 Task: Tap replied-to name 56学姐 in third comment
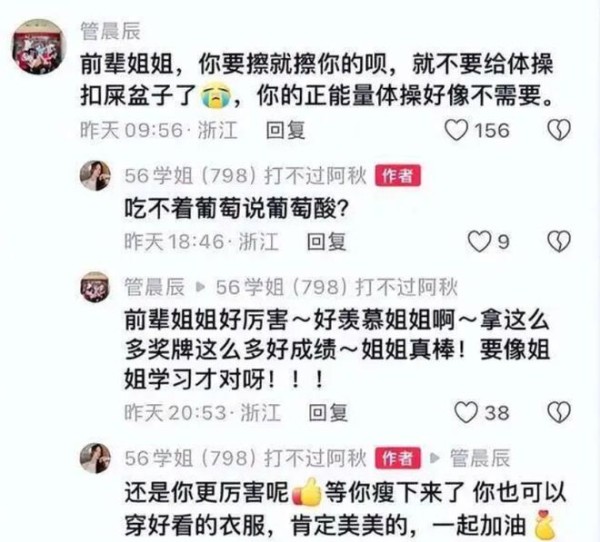point(336,287)
